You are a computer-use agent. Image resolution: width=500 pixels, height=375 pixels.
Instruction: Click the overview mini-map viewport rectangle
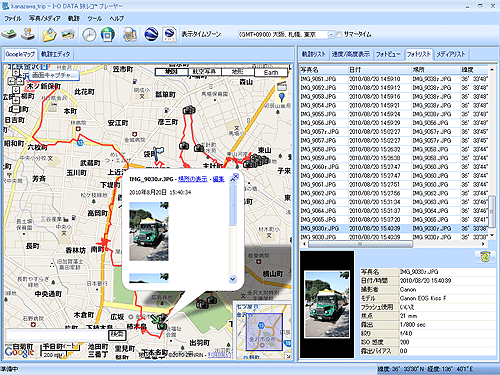pos(264,332)
